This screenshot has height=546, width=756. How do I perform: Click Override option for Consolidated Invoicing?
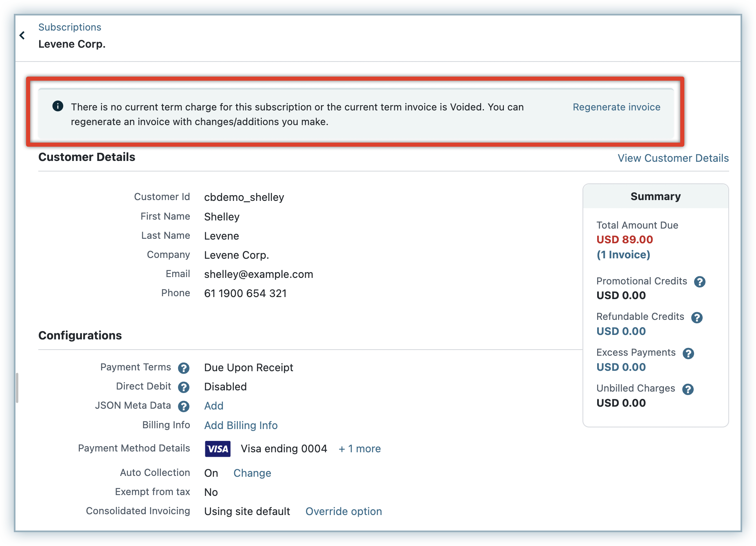click(343, 511)
